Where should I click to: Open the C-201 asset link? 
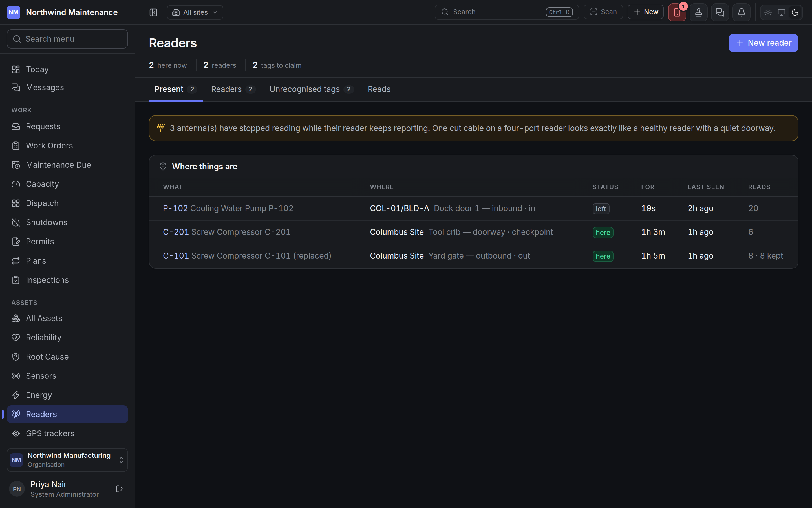[x=176, y=232]
